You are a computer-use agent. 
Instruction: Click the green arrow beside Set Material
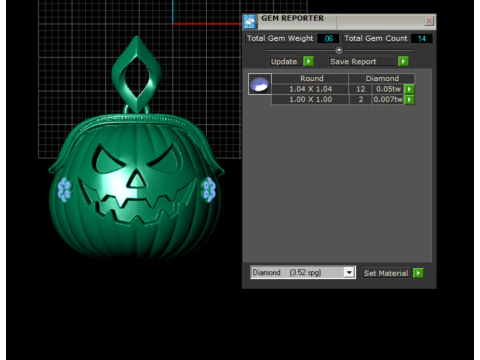click(418, 273)
